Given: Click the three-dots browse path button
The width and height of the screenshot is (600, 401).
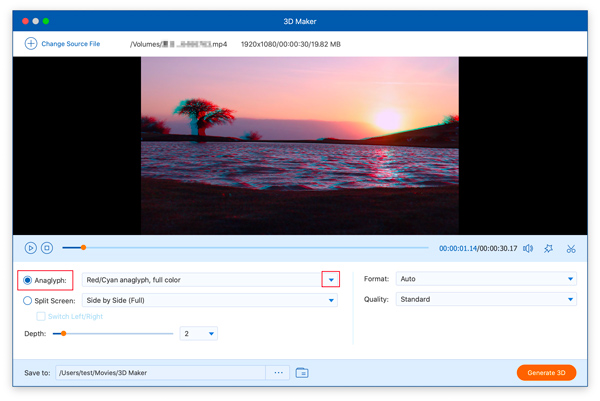Looking at the screenshot, I should [279, 373].
